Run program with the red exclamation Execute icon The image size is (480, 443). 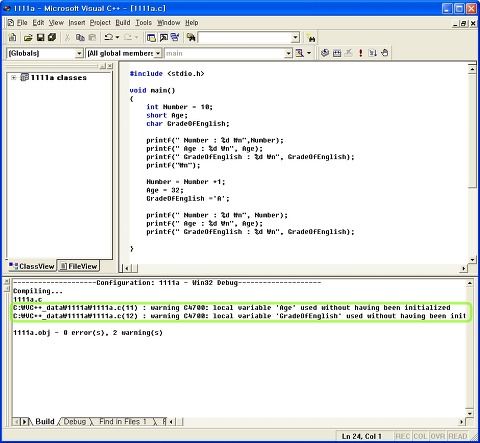(361, 53)
